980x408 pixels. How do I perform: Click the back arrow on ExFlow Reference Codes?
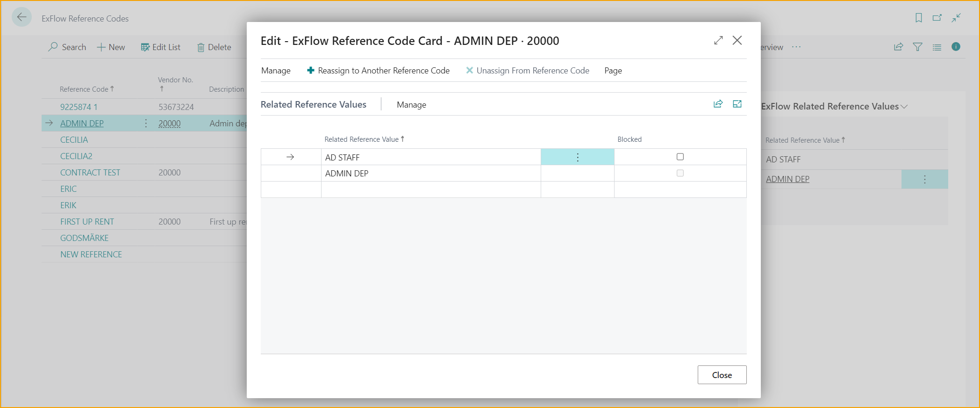point(21,18)
